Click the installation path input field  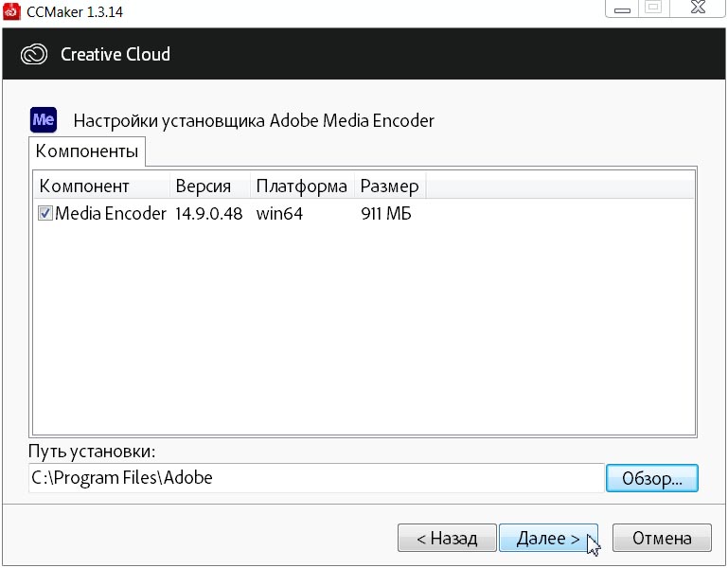[x=316, y=478]
